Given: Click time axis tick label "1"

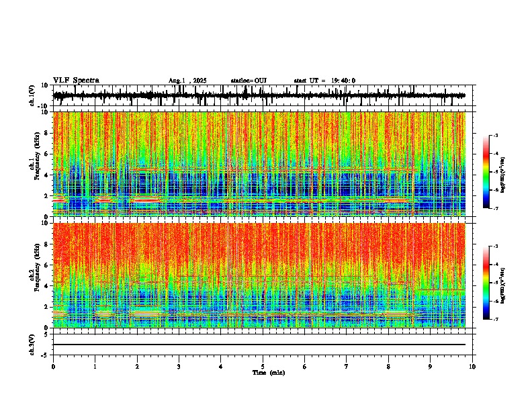Looking at the screenshot, I should point(95,367).
